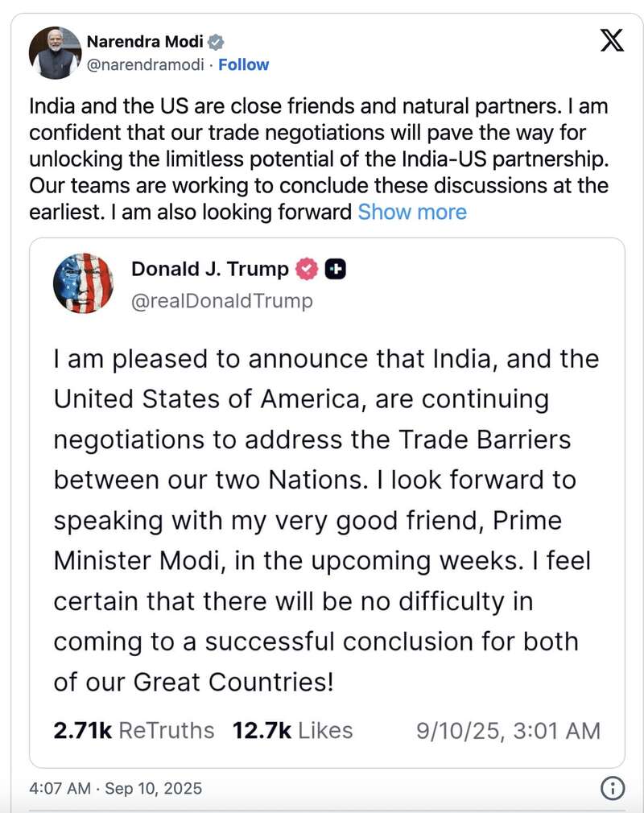Click the info circle icon
The width and height of the screenshot is (644, 813).
613,788
